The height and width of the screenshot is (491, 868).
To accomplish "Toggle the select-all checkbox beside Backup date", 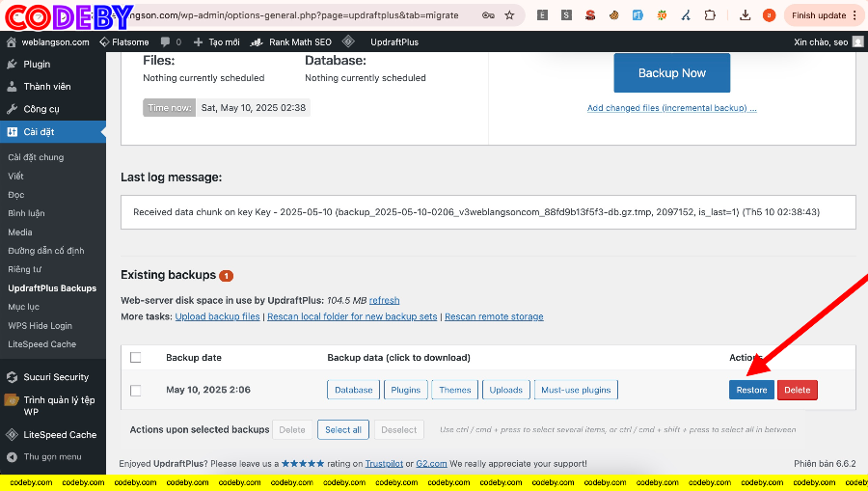I will coord(135,358).
